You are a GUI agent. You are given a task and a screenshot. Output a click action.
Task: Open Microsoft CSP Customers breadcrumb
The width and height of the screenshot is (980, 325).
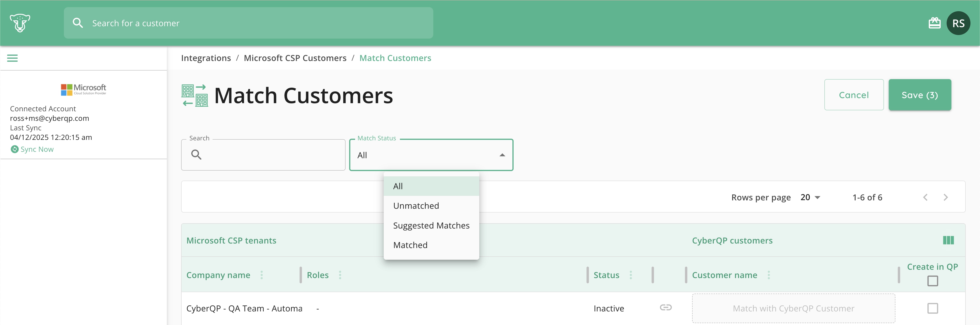[x=295, y=58]
